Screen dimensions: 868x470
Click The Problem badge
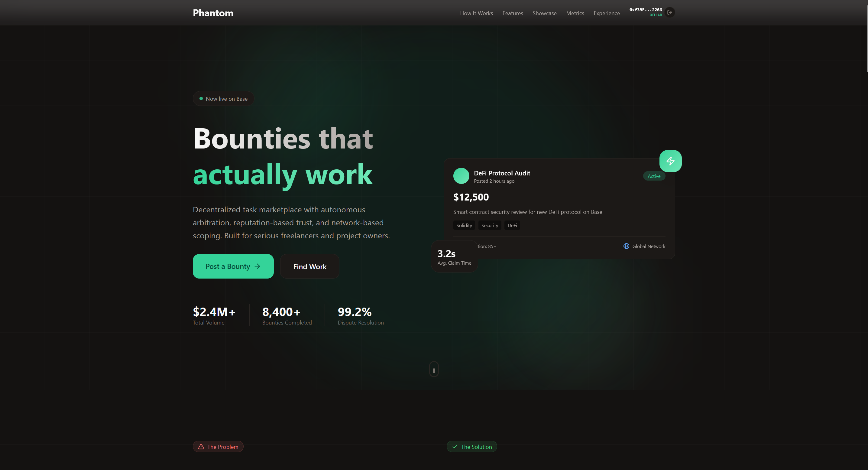[x=218, y=446]
